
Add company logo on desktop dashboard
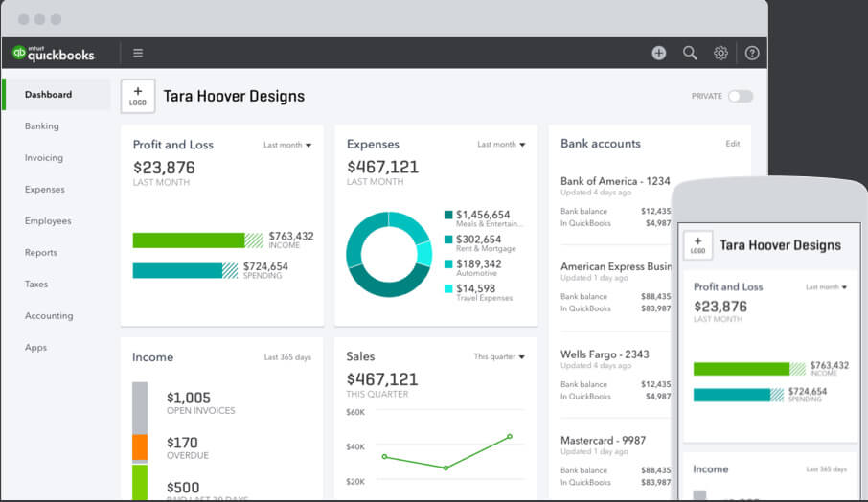tap(137, 96)
